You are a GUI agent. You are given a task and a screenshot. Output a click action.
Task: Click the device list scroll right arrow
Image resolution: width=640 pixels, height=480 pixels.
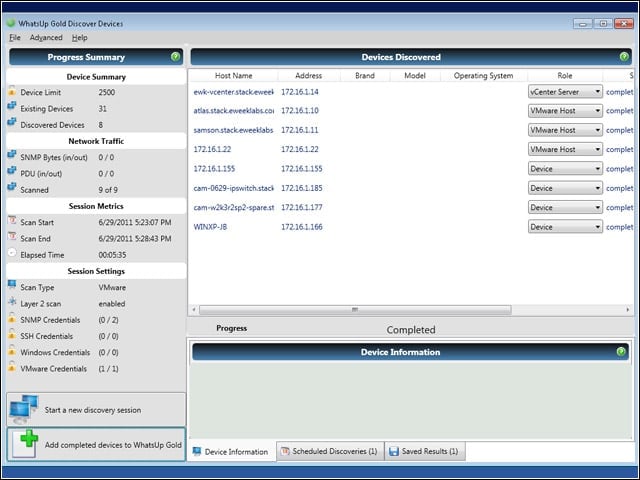click(628, 309)
